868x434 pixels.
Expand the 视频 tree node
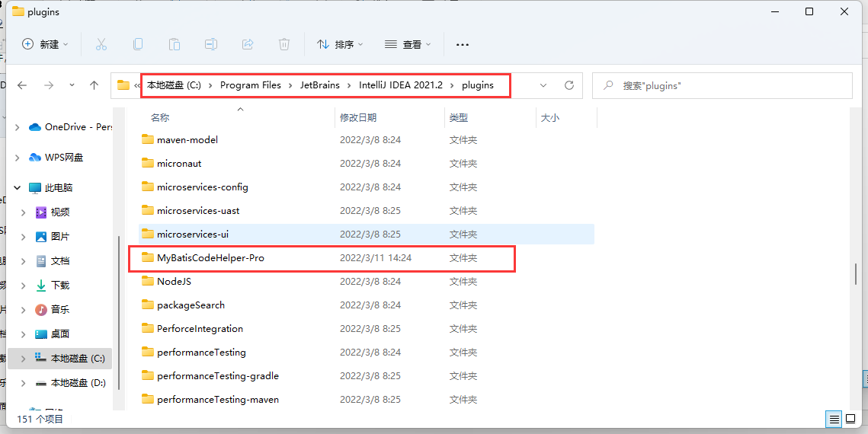[24, 212]
